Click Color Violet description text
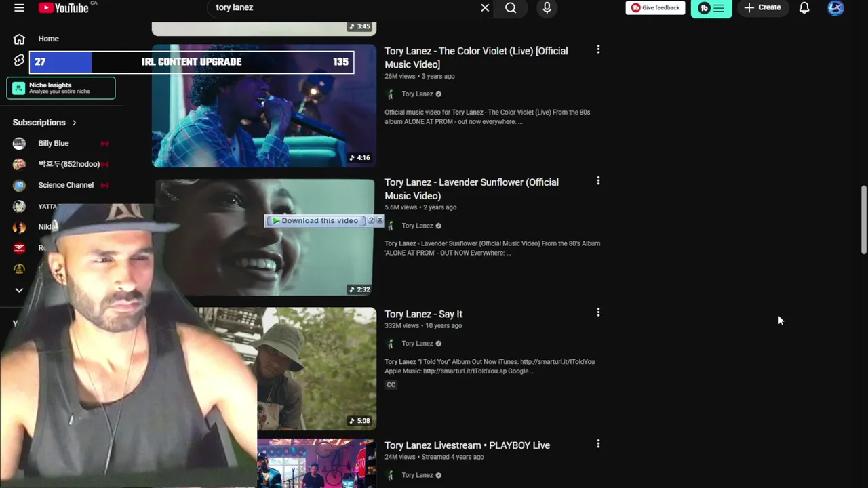Image resolution: width=868 pixels, height=488 pixels. pyautogui.click(x=488, y=117)
